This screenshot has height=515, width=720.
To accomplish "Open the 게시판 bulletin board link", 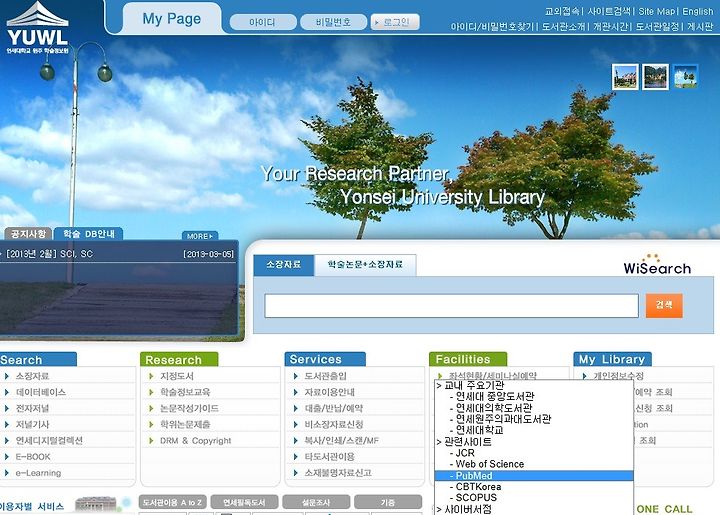I will pos(700,27).
